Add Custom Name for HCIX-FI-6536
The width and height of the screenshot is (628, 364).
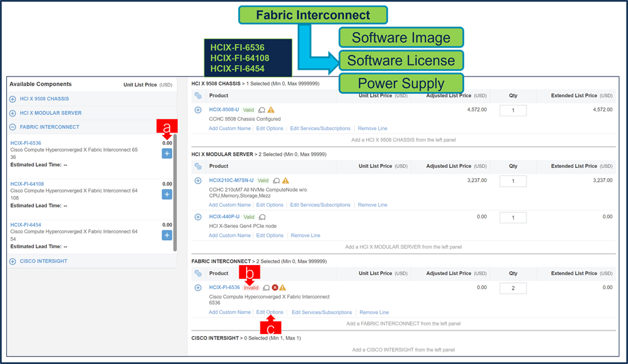click(229, 312)
